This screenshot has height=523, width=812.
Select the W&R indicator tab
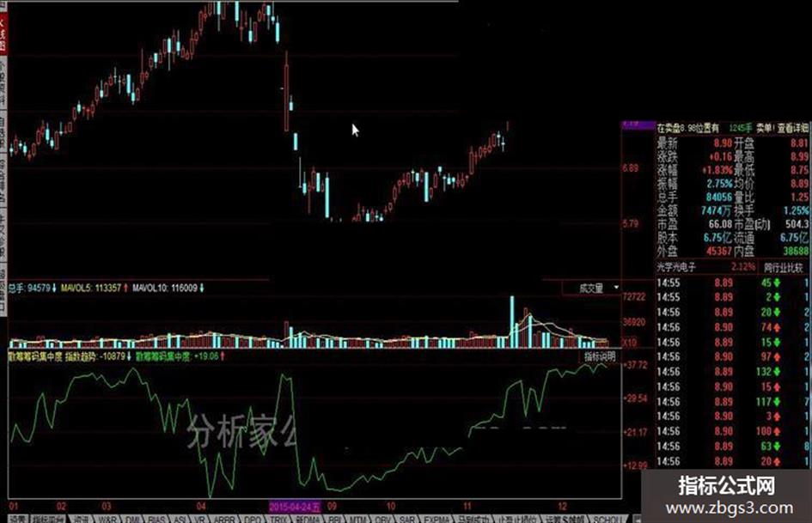(107, 519)
